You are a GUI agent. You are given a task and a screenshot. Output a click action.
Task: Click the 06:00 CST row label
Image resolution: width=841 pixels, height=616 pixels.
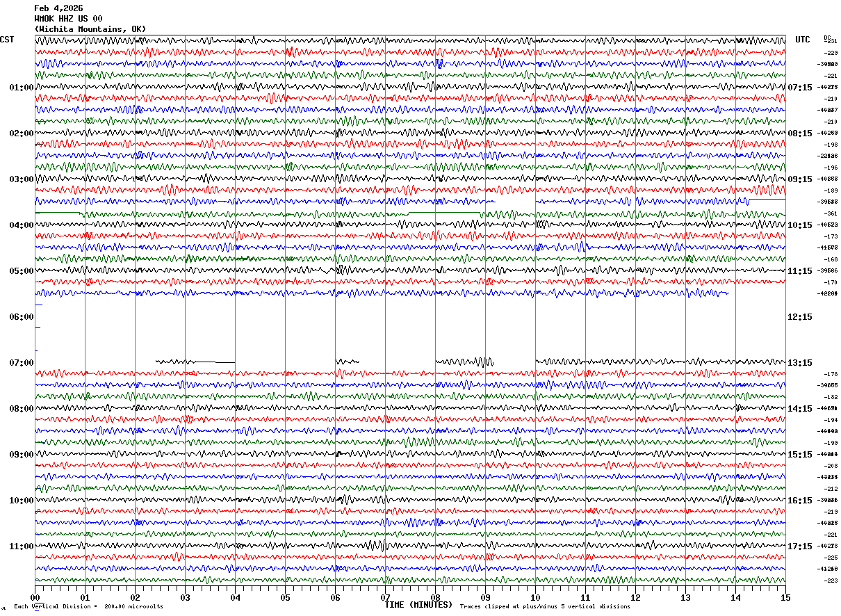(x=21, y=317)
